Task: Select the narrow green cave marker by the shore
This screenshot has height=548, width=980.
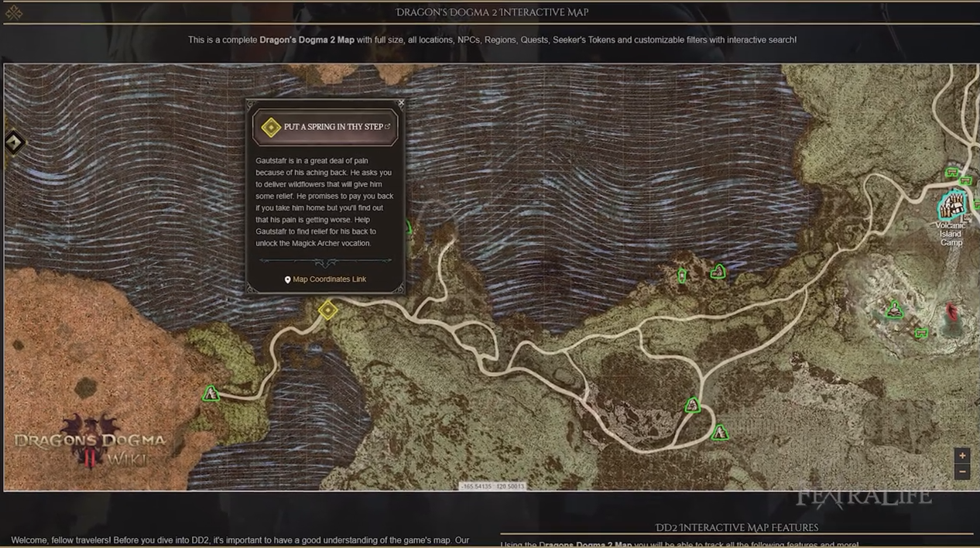Action: 682,275
